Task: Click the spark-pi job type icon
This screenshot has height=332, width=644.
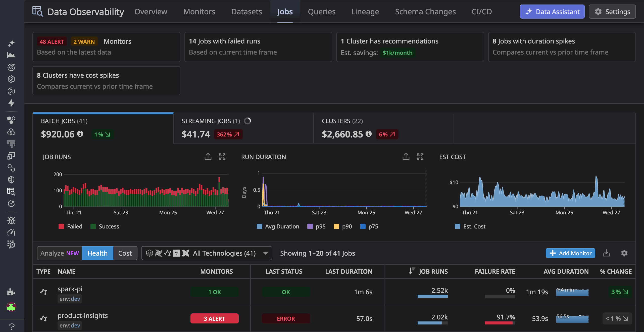Action: coord(44,292)
